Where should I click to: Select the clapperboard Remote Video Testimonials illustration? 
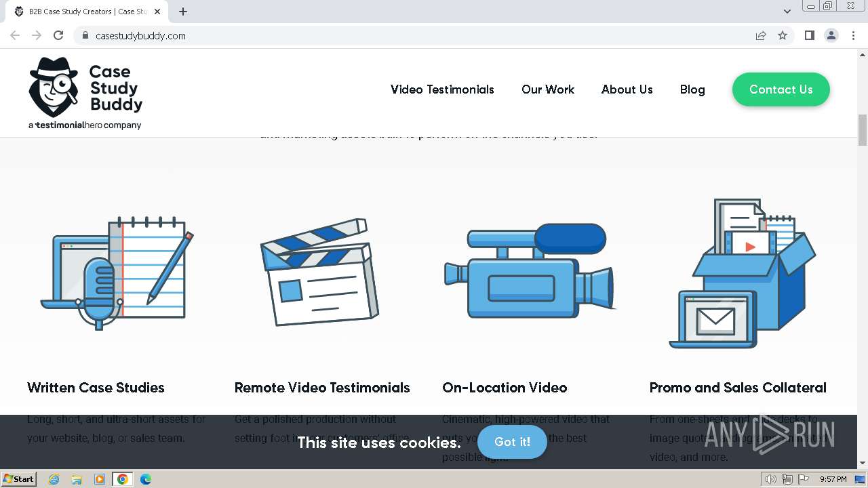coord(319,272)
